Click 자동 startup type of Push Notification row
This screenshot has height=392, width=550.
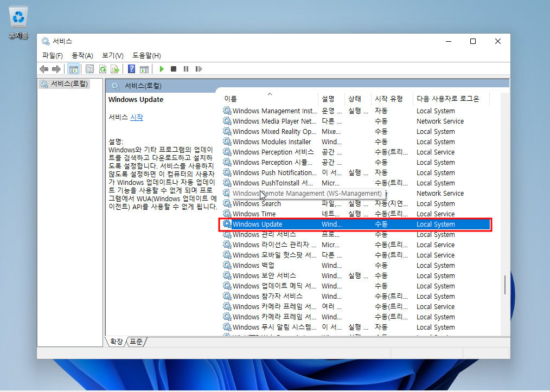coord(381,172)
